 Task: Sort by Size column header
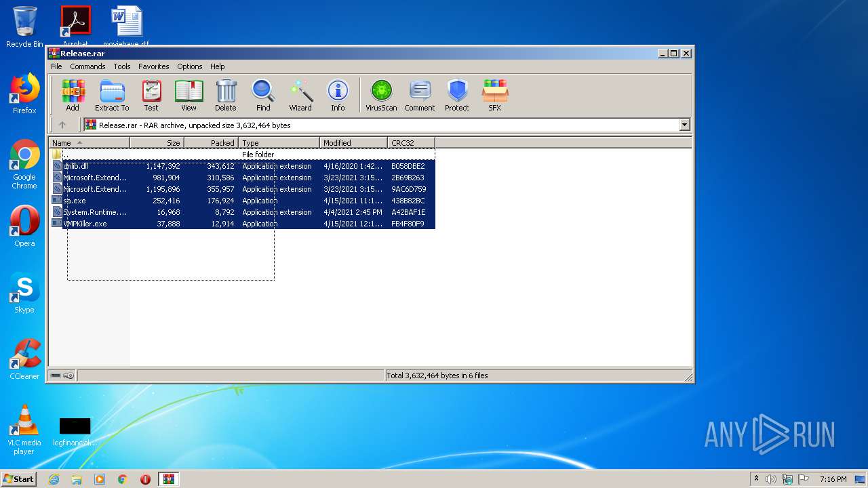tap(157, 143)
